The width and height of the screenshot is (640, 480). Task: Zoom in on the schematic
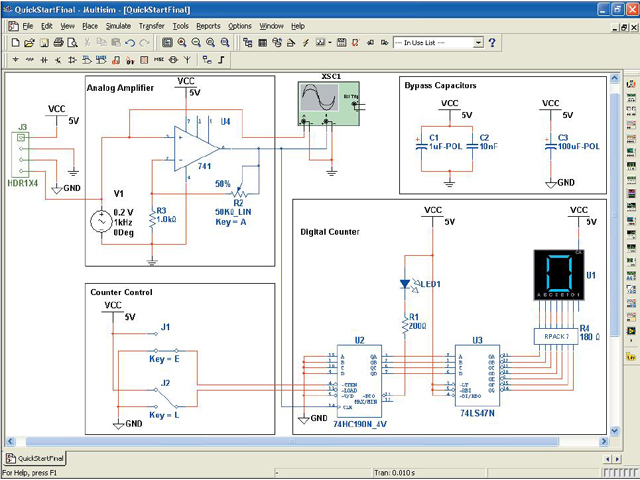pos(182,42)
